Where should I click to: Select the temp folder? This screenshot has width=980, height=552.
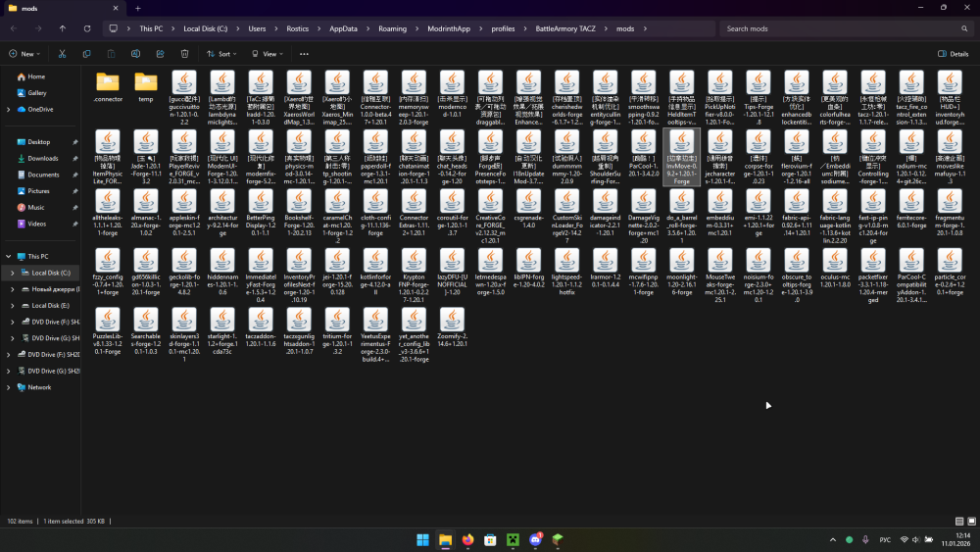click(146, 87)
